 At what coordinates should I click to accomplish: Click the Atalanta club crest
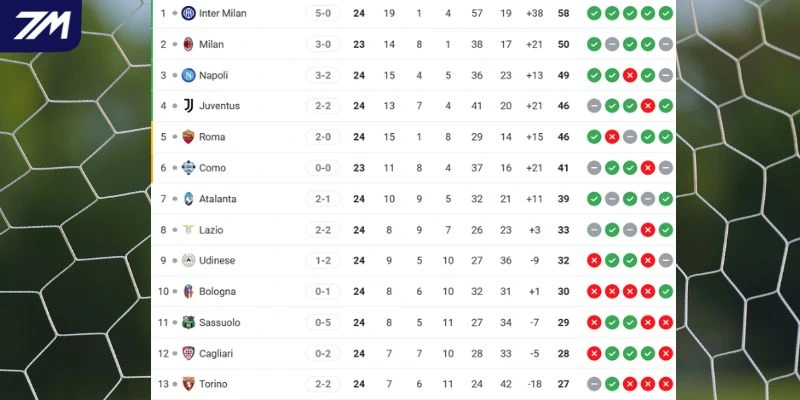[x=188, y=199]
